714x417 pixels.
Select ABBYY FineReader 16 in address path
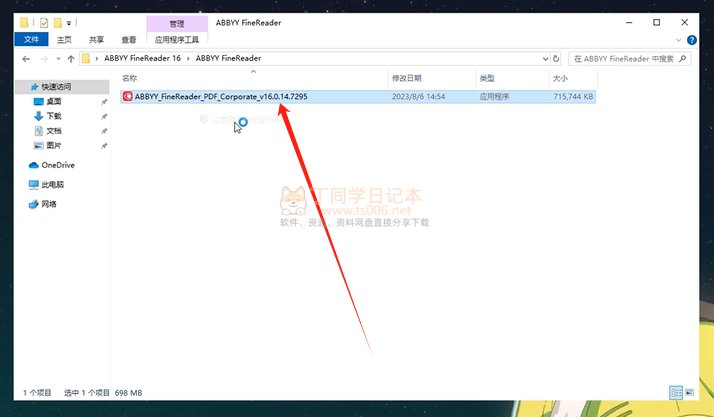[142, 58]
